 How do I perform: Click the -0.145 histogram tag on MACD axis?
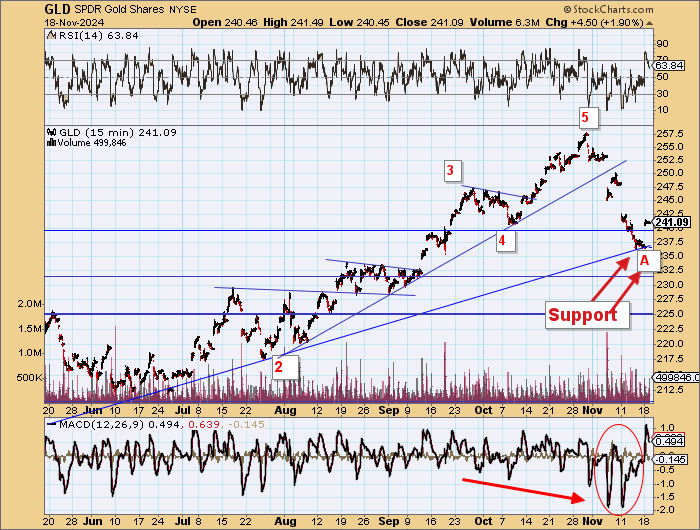click(670, 459)
